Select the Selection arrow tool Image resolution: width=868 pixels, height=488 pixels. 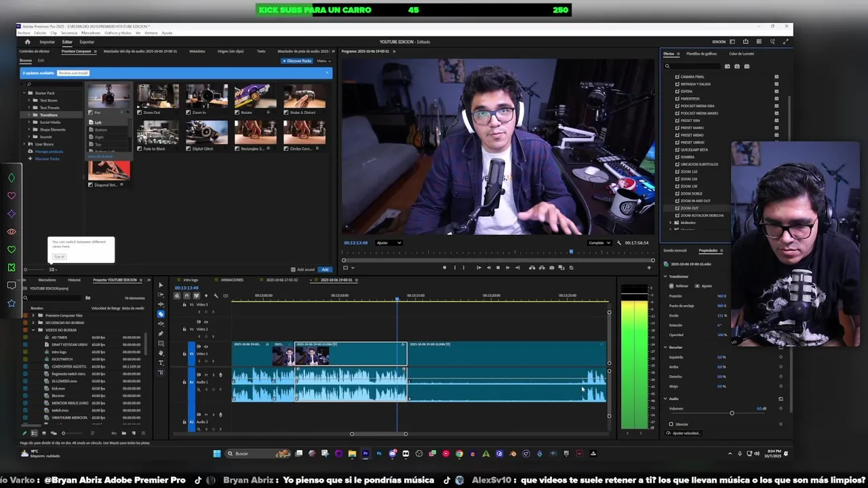161,285
